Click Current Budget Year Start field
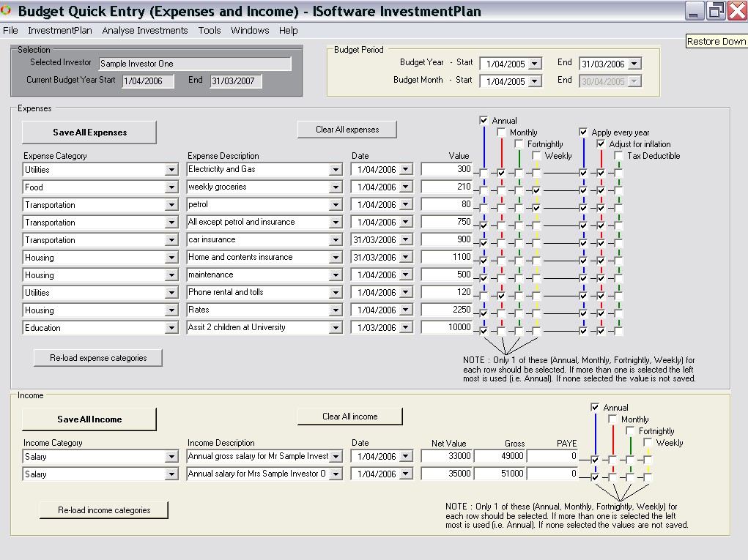Image resolution: width=748 pixels, height=560 pixels. (x=148, y=81)
